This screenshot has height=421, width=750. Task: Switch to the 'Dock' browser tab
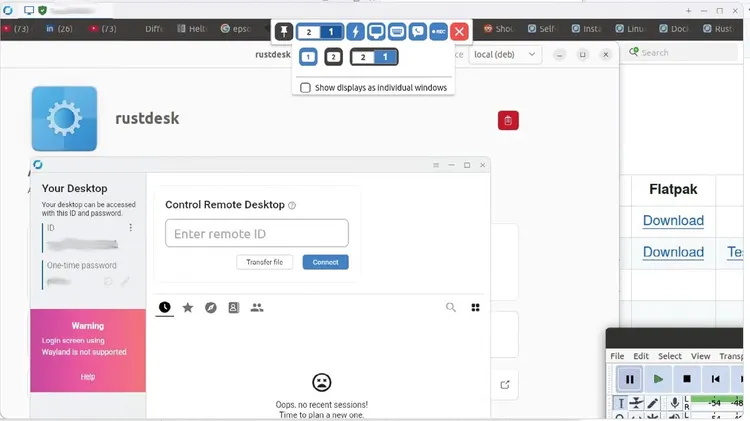pyautogui.click(x=673, y=29)
